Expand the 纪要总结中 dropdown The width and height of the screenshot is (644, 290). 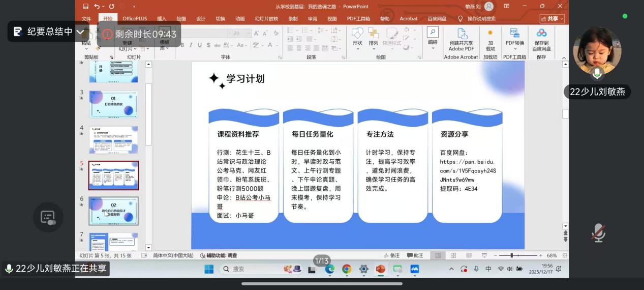[80, 32]
